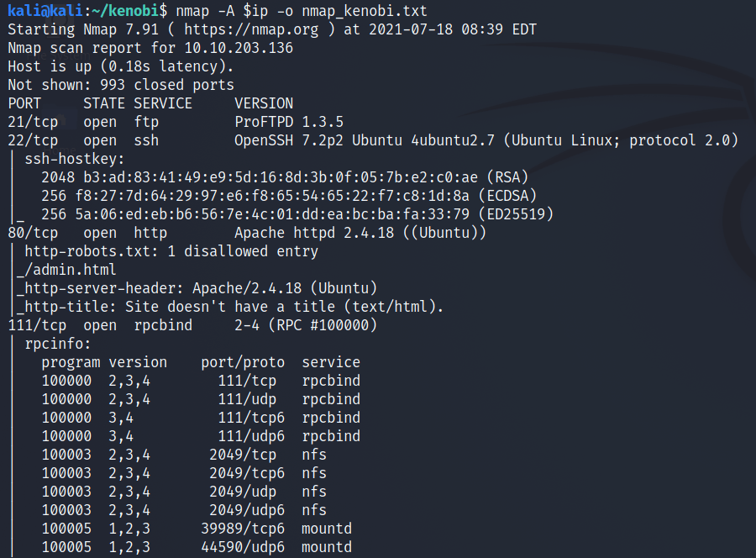Click the http-title result line
This screenshot has width=756, height=558.
229,307
